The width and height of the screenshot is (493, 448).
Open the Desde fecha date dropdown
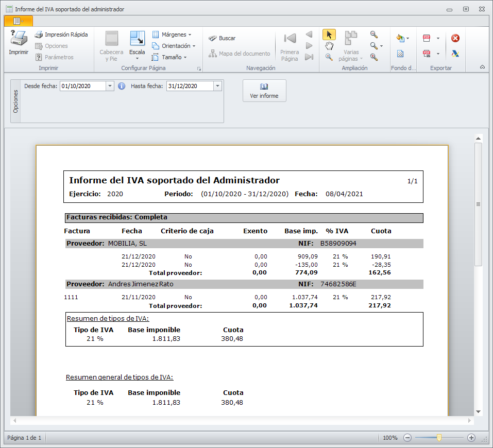tap(110, 86)
